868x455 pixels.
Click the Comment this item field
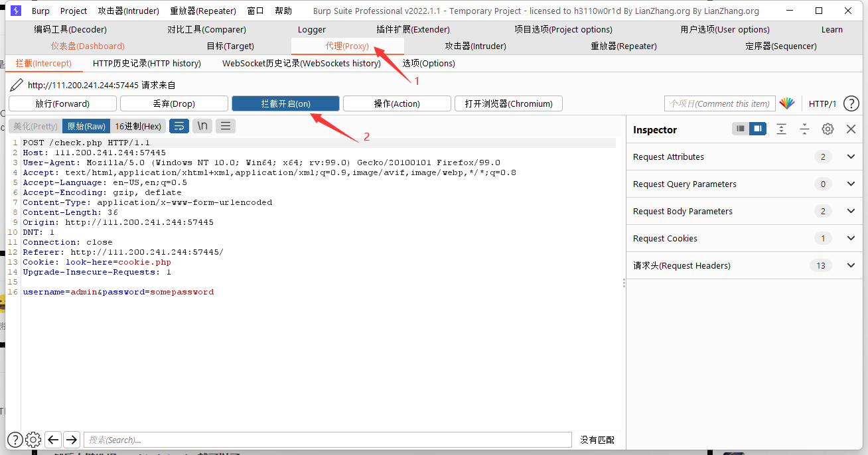(720, 103)
